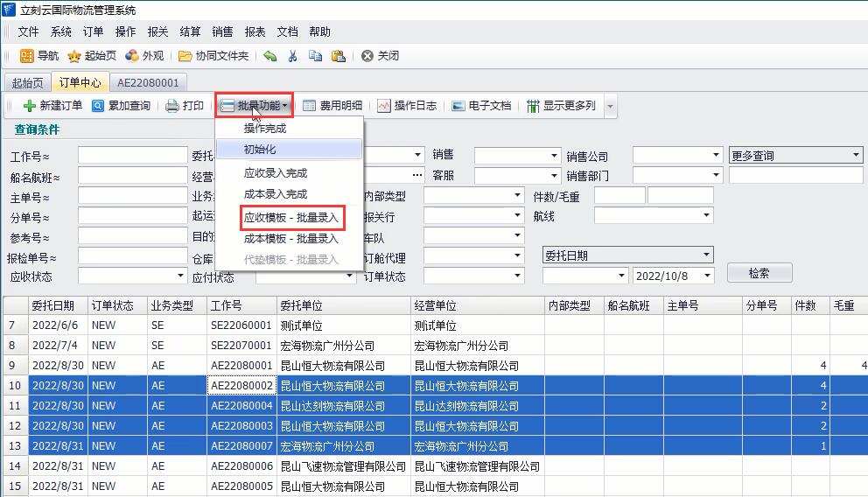
Task: Click 新建订单 to create new order
Action: tap(52, 106)
